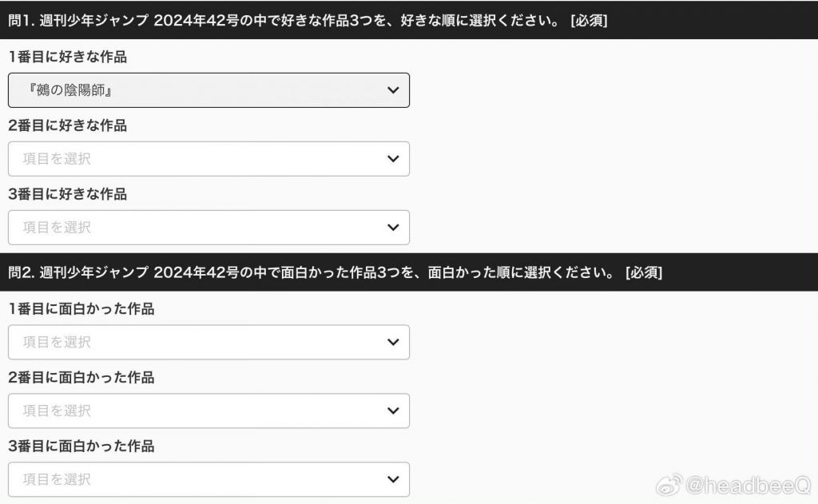Click the chevron arrow of 2番目に面白かった作品 field
Viewport: 818px width, 504px height.
tap(393, 411)
